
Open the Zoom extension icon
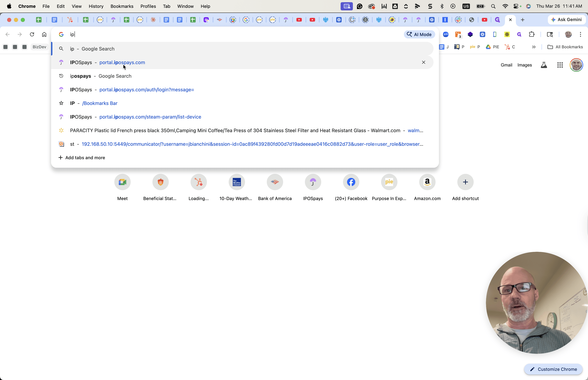pos(446,34)
